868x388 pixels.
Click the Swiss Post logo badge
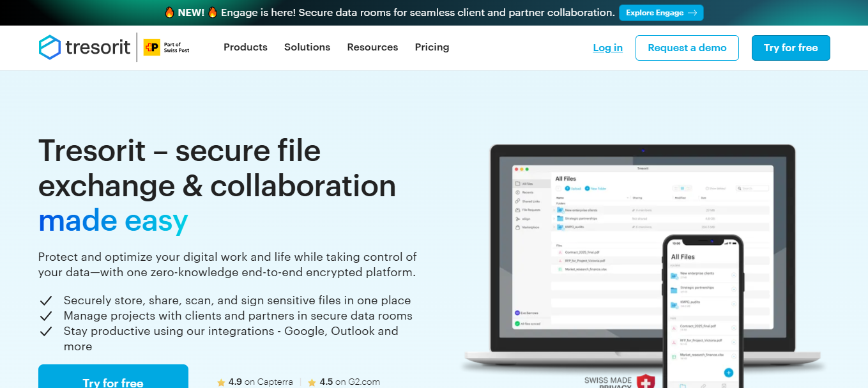tap(151, 48)
